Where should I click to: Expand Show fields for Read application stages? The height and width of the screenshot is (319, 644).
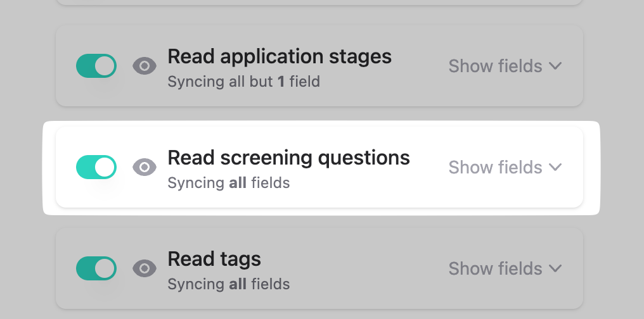(x=505, y=66)
